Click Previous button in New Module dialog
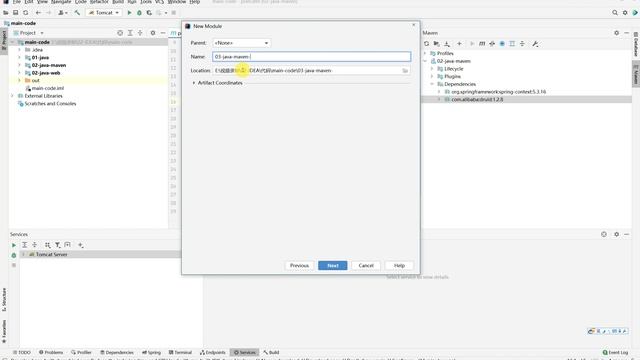Image resolution: width=640 pixels, height=360 pixels. (x=299, y=265)
